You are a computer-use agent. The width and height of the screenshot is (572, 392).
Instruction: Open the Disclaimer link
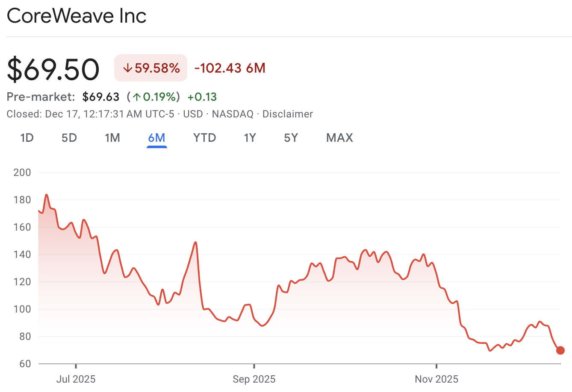pos(287,114)
